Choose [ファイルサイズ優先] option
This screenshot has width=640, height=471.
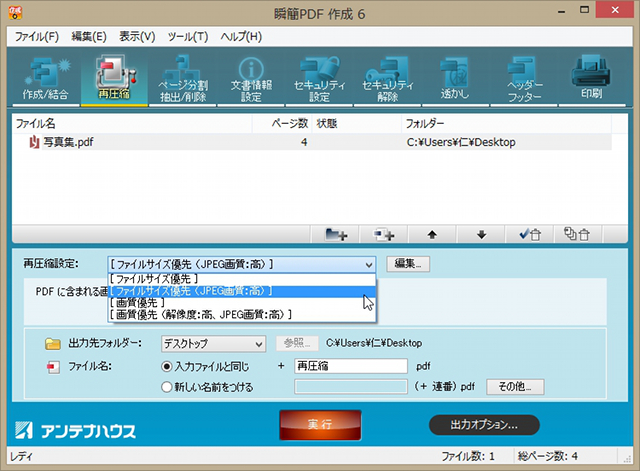click(x=242, y=279)
